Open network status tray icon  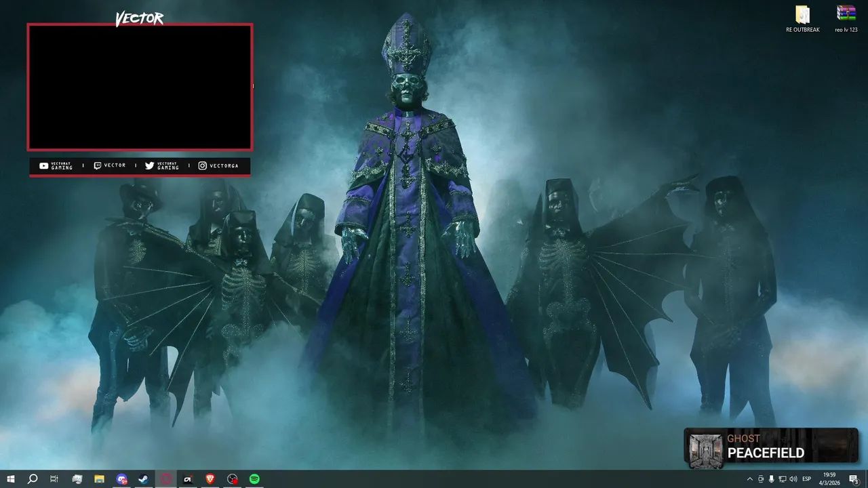[x=783, y=479]
